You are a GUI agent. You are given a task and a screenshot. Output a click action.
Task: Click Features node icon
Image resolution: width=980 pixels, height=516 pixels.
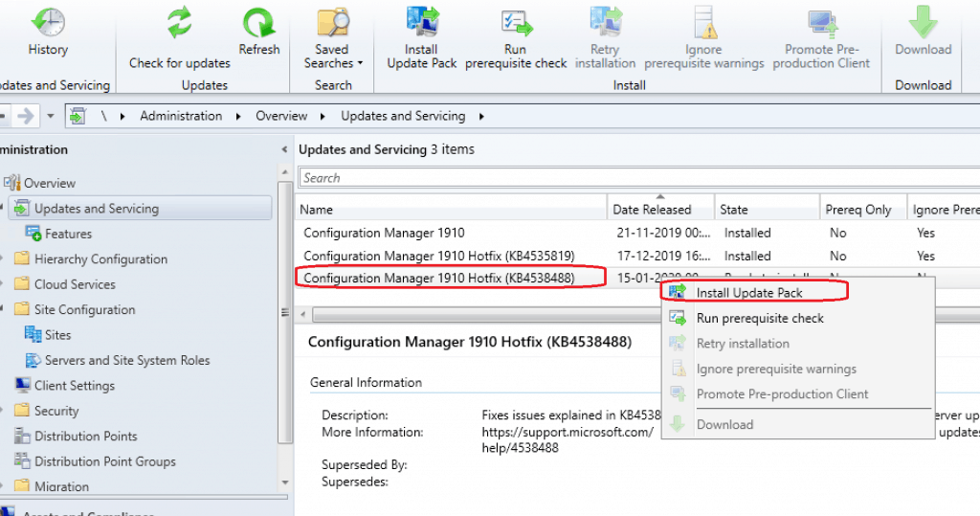33,234
